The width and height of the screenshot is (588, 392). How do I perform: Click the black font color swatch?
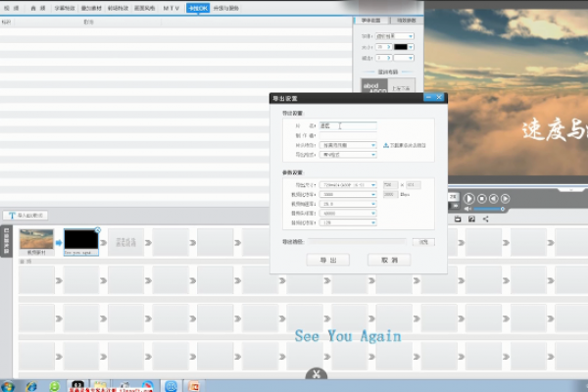coord(400,47)
